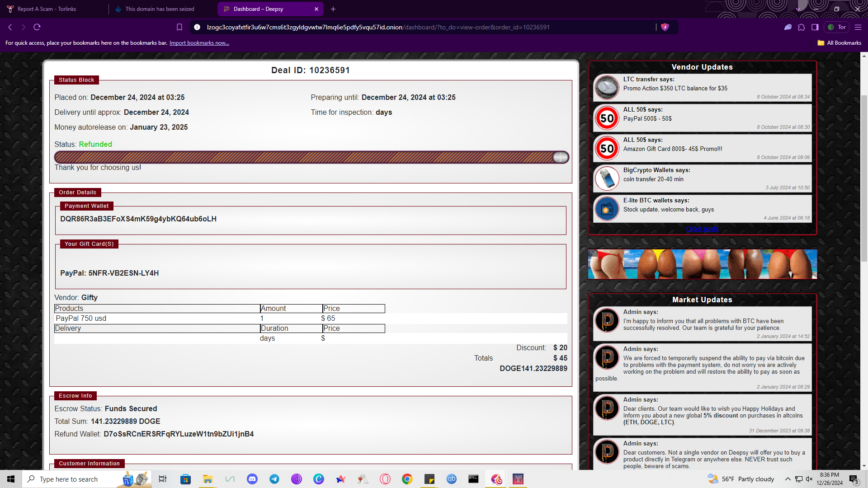Click the Tor profile button

837,27
